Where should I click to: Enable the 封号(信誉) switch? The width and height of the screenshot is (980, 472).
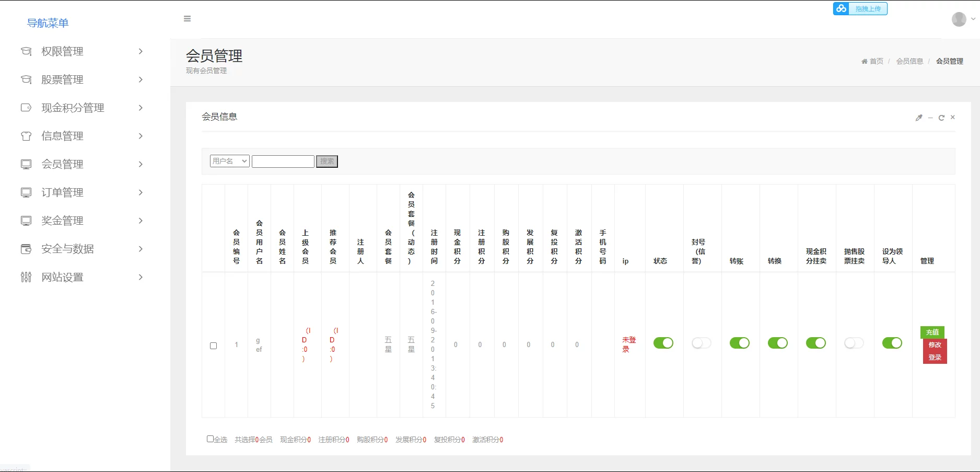701,343
